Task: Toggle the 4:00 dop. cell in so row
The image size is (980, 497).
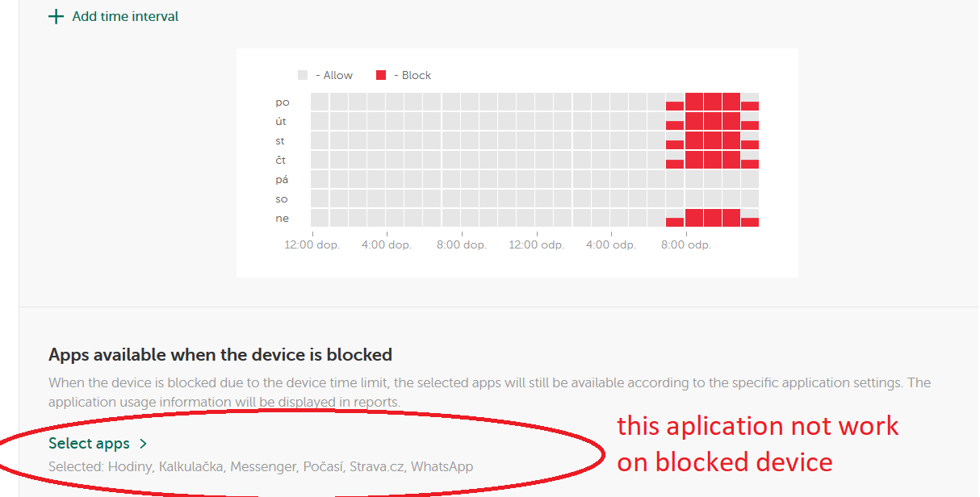Action: pyautogui.click(x=395, y=198)
